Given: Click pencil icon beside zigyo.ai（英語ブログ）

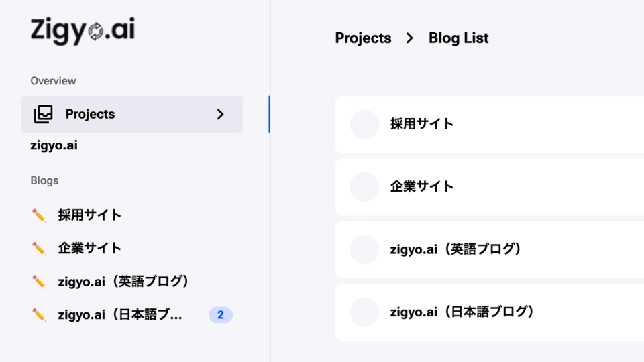Looking at the screenshot, I should [x=39, y=282].
